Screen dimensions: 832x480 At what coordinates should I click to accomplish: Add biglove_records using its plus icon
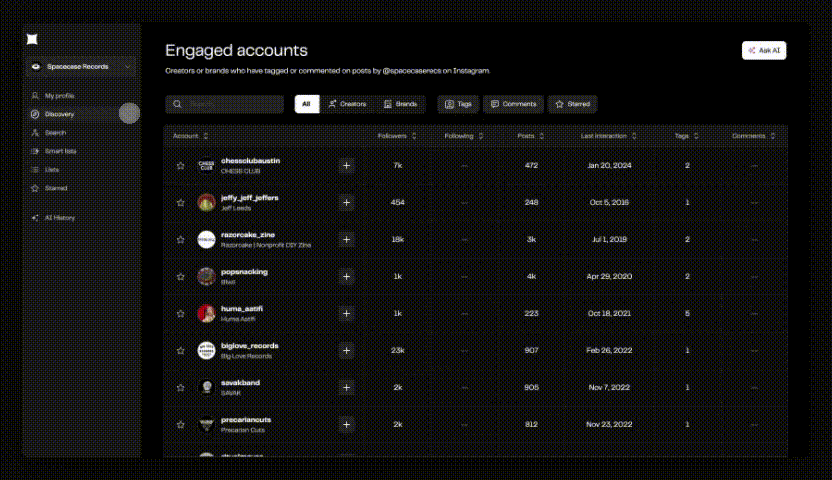tap(346, 350)
